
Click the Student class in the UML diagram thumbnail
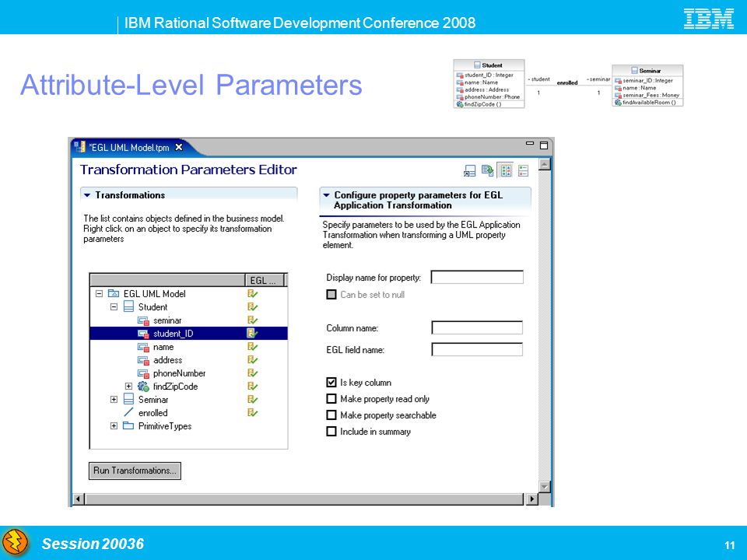tap(489, 84)
